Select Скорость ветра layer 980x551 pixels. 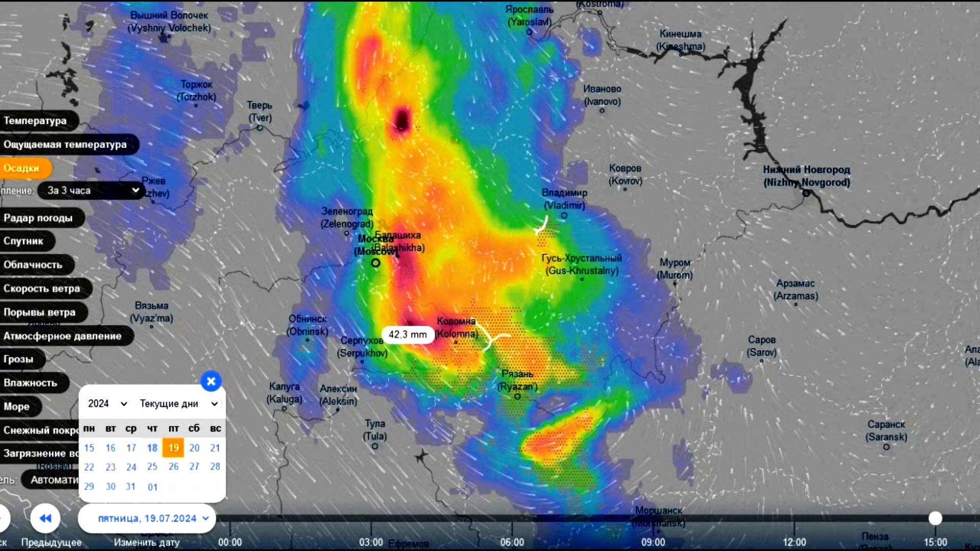42,289
